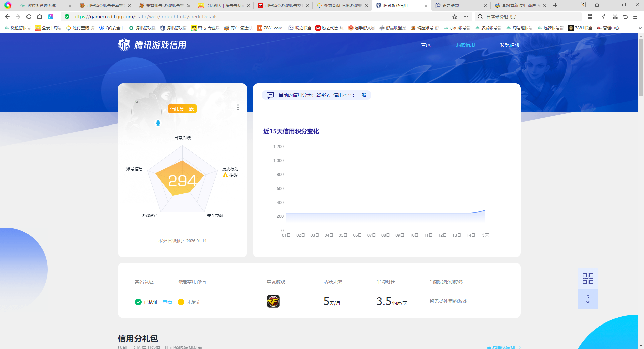Bookmark page with the star icon
The image size is (644, 349).
[x=455, y=17]
